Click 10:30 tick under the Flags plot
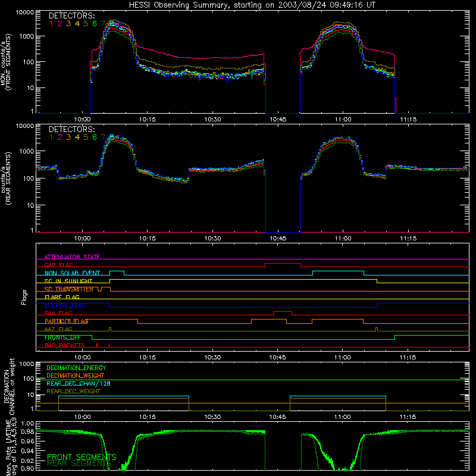This screenshot has width=476, height=476. tap(212, 358)
